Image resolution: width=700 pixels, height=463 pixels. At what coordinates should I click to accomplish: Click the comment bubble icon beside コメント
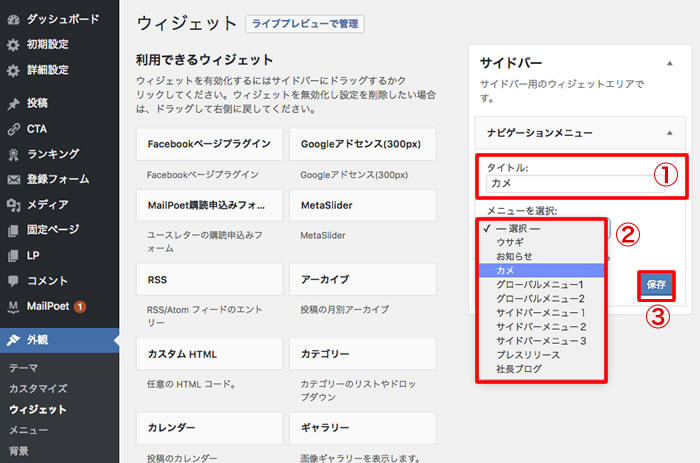click(x=13, y=280)
